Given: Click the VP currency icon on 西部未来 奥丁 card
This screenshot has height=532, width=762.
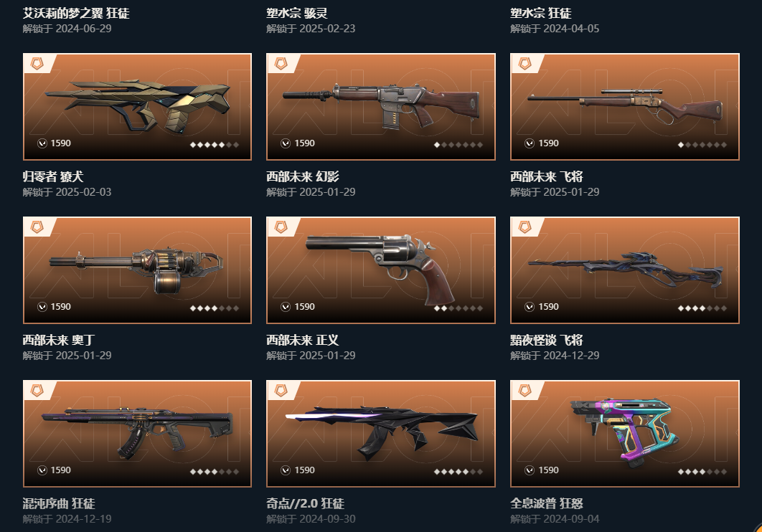Looking at the screenshot, I should click(x=42, y=307).
